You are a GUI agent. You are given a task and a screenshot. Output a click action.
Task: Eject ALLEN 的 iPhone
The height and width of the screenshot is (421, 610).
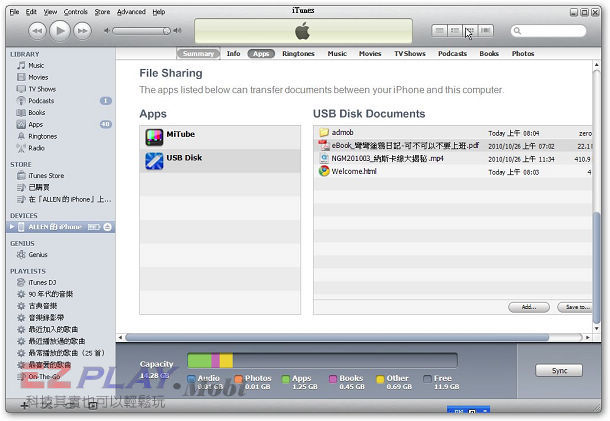(x=108, y=227)
